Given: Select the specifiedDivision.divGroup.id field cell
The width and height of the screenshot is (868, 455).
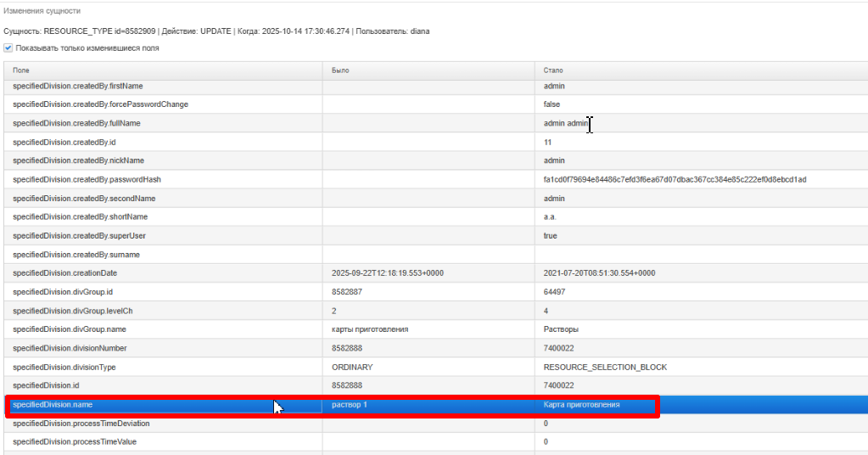Looking at the screenshot, I should click(x=163, y=292).
